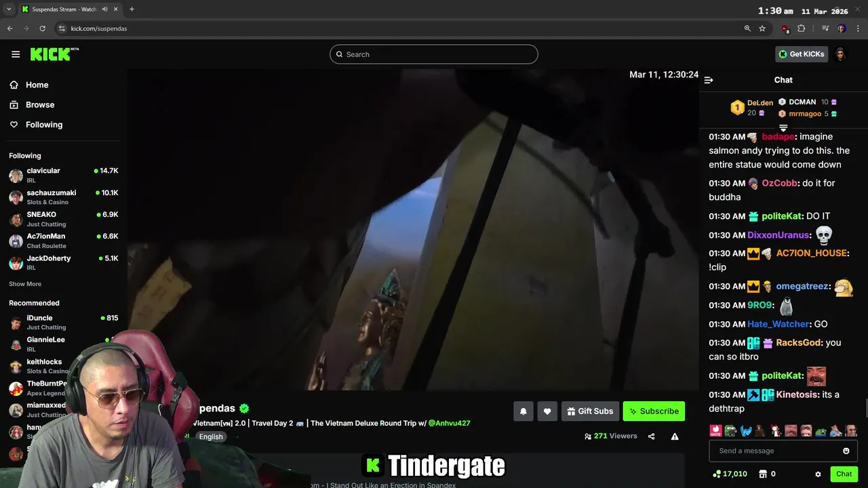Click the channel points 17,010 balance
Viewport: 868px width, 488px height.
tap(730, 474)
